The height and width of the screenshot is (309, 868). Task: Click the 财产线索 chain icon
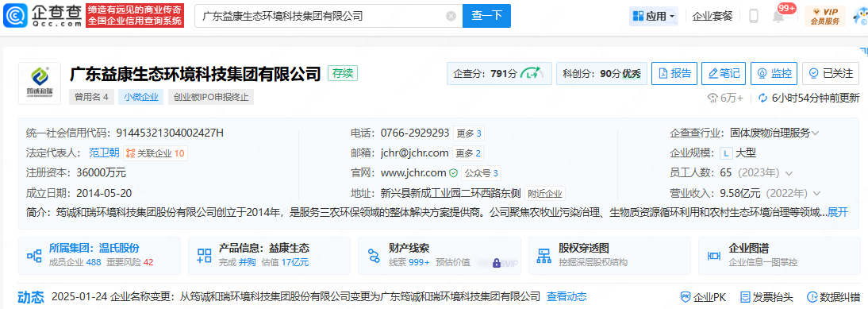click(374, 255)
